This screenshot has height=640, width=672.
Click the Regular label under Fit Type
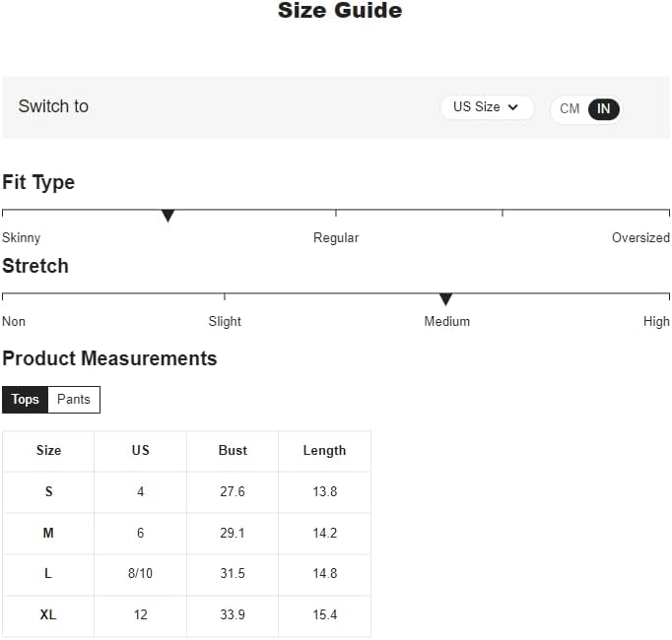pyautogui.click(x=336, y=237)
